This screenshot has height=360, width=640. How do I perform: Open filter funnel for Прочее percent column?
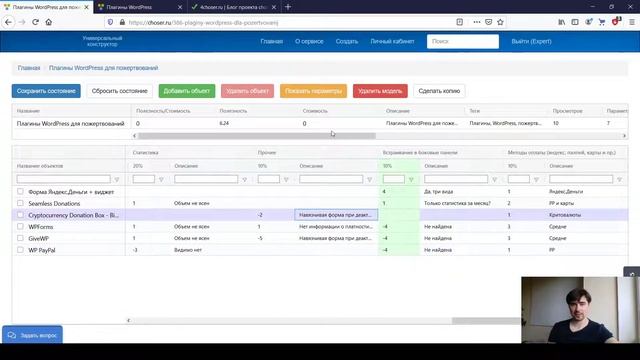coord(286,180)
